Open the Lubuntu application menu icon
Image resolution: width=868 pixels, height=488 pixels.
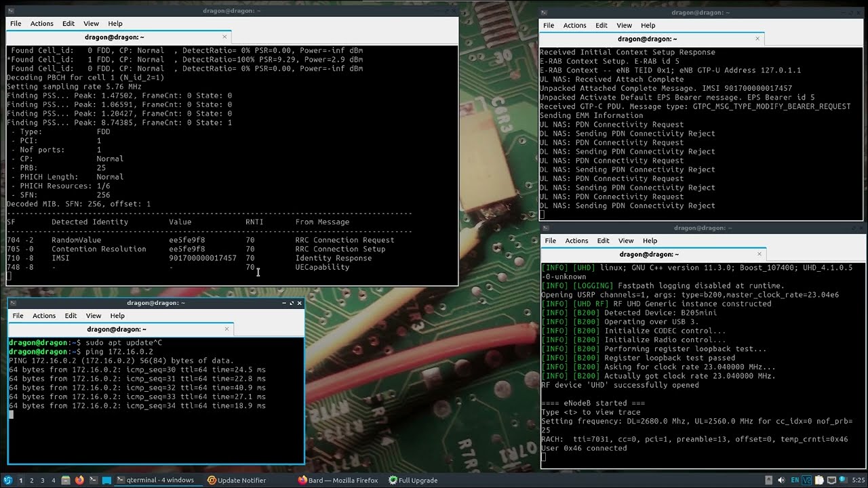click(x=8, y=480)
